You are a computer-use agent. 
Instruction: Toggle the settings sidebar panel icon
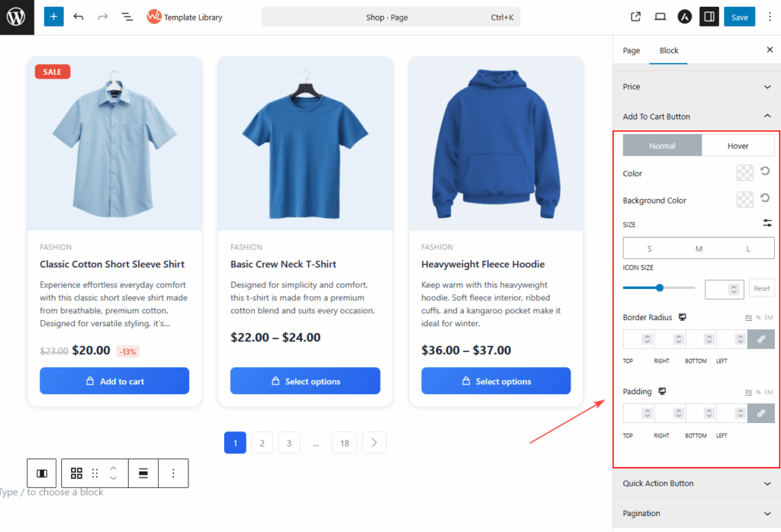[709, 16]
